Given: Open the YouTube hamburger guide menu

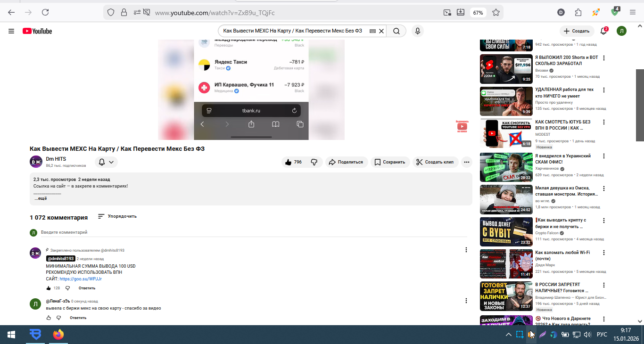Looking at the screenshot, I should (x=11, y=31).
